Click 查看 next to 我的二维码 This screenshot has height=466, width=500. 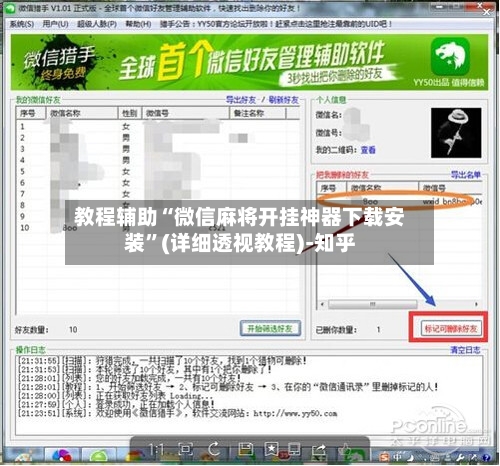click(368, 150)
